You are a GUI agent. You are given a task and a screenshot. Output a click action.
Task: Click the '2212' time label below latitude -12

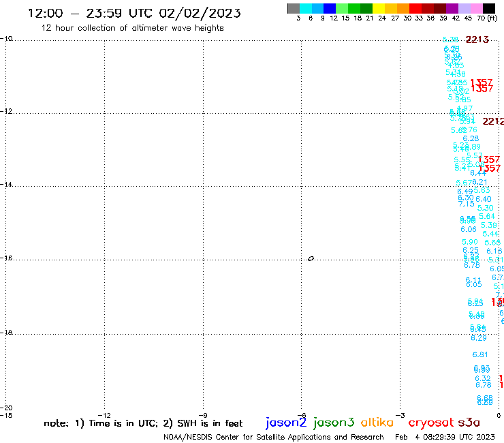(x=493, y=121)
